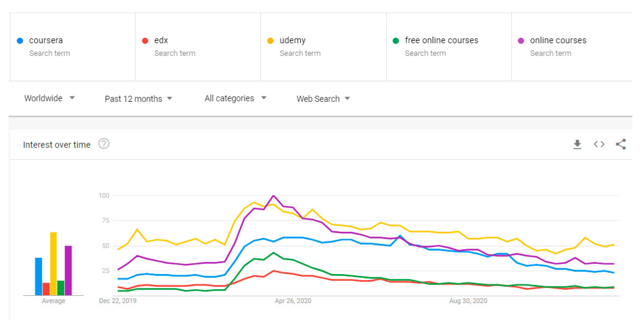
Task: Open the Web Search type dropdown
Action: click(323, 99)
